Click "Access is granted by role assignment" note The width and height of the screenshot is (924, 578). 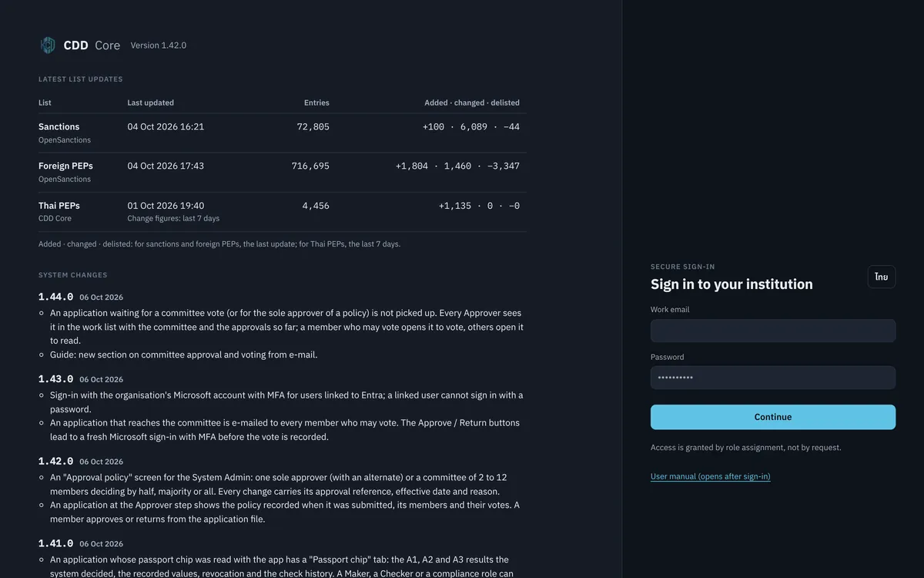pos(745,448)
